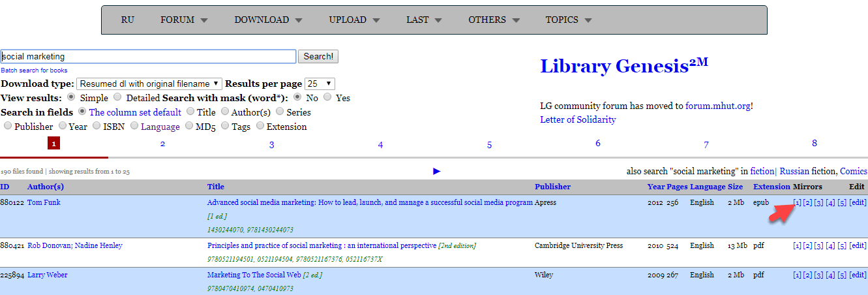Screen dimensions: 868x295
Task: Enable search with mask Yes option
Action: click(327, 98)
